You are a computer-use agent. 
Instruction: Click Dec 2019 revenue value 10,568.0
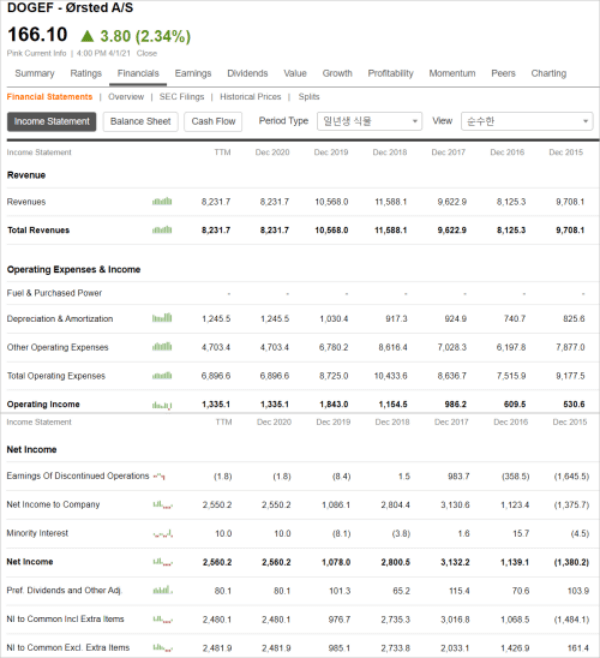pyautogui.click(x=331, y=202)
